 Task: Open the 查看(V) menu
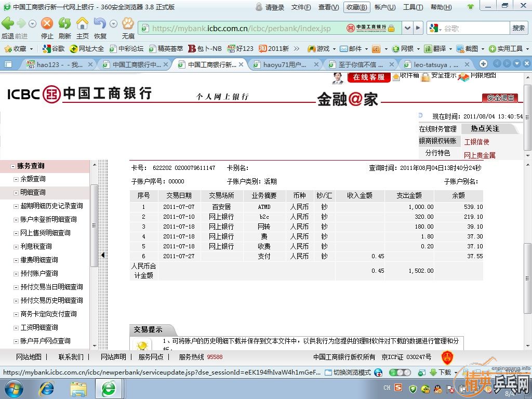tap(328, 7)
